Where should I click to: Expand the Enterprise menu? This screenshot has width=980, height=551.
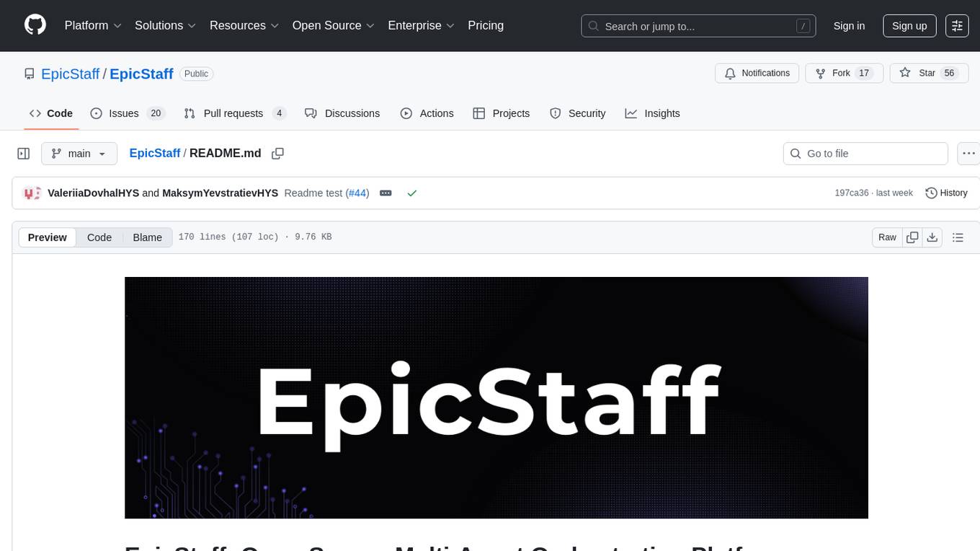point(422,25)
